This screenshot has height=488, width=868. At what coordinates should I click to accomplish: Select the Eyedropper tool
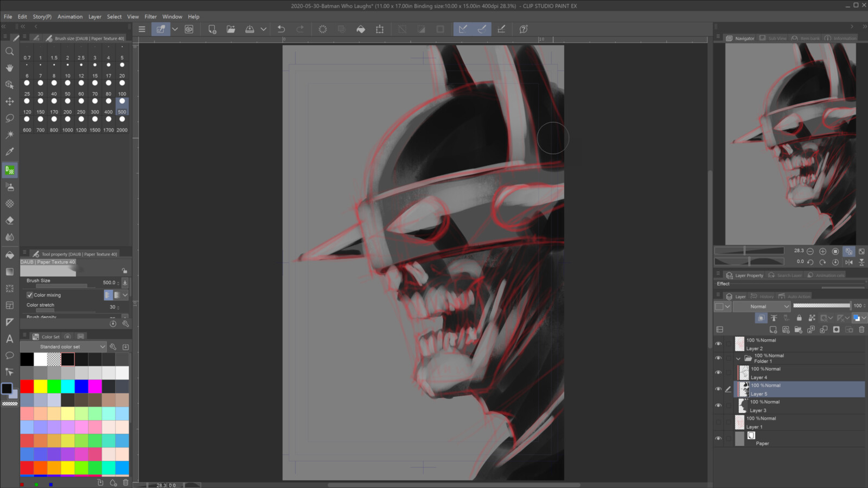(x=9, y=151)
